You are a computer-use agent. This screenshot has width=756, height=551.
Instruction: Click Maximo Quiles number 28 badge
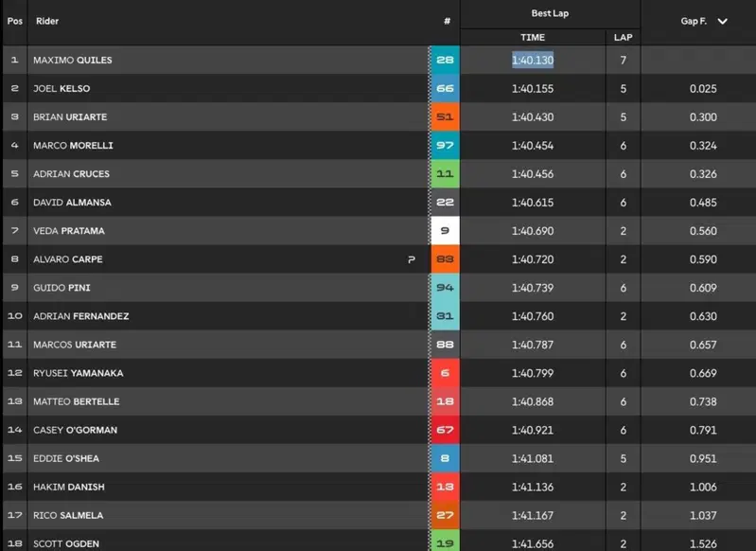(x=445, y=60)
